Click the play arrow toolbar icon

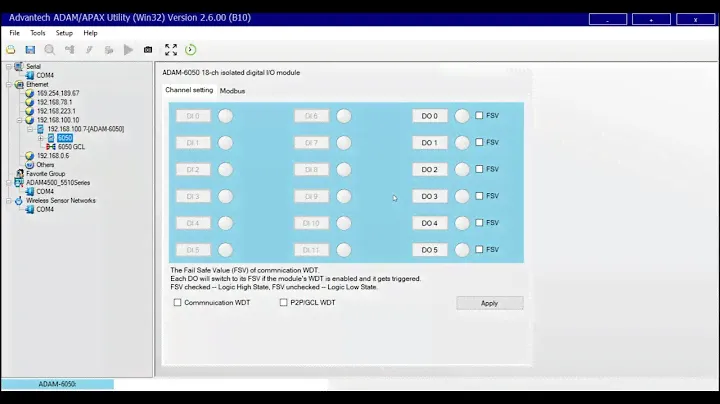pos(128,50)
